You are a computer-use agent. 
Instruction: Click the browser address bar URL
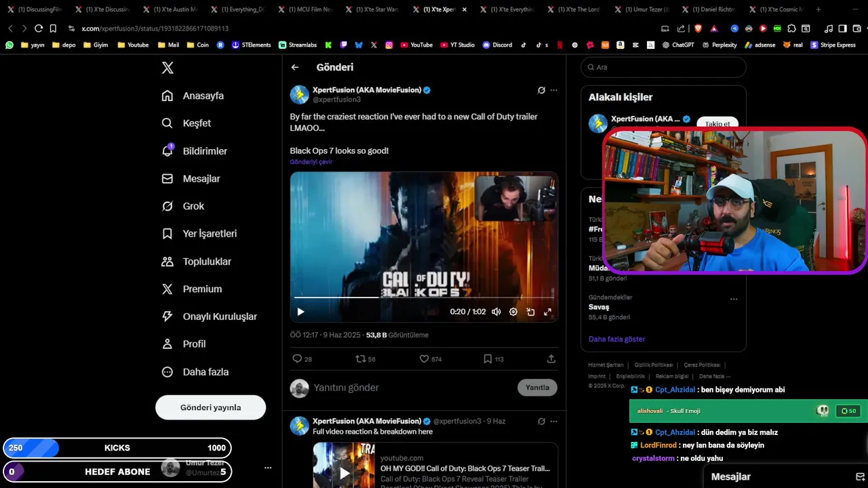(x=155, y=28)
